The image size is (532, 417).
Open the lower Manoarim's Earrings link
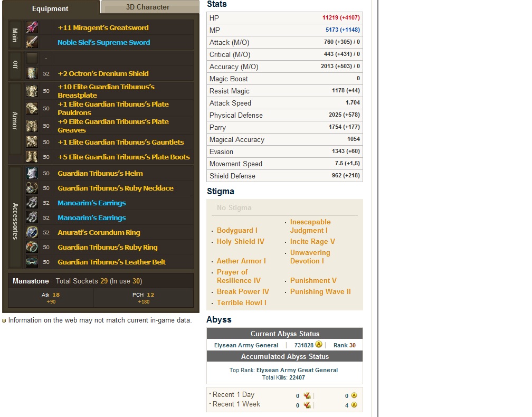coord(92,218)
